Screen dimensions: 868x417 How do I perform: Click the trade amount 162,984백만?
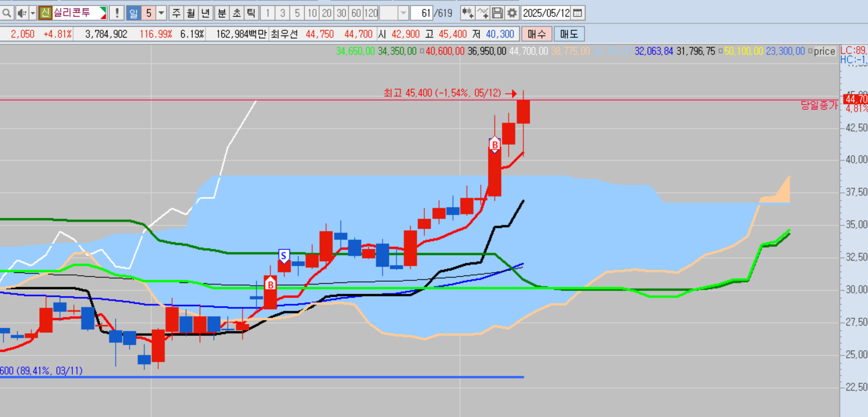(x=241, y=34)
